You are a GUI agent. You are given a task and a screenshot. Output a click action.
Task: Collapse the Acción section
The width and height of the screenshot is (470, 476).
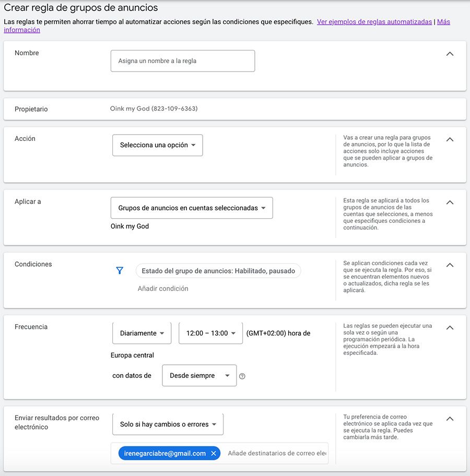(x=450, y=139)
